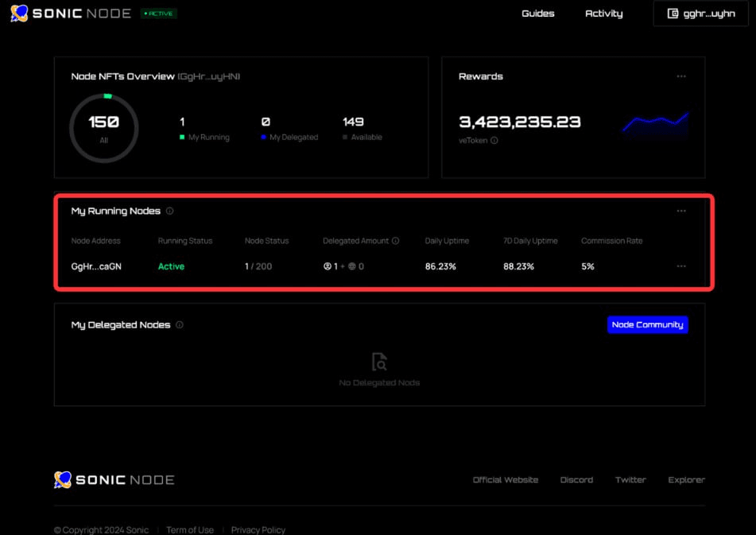Open the Node Community button
Viewport: 756px width, 535px height.
(x=648, y=325)
